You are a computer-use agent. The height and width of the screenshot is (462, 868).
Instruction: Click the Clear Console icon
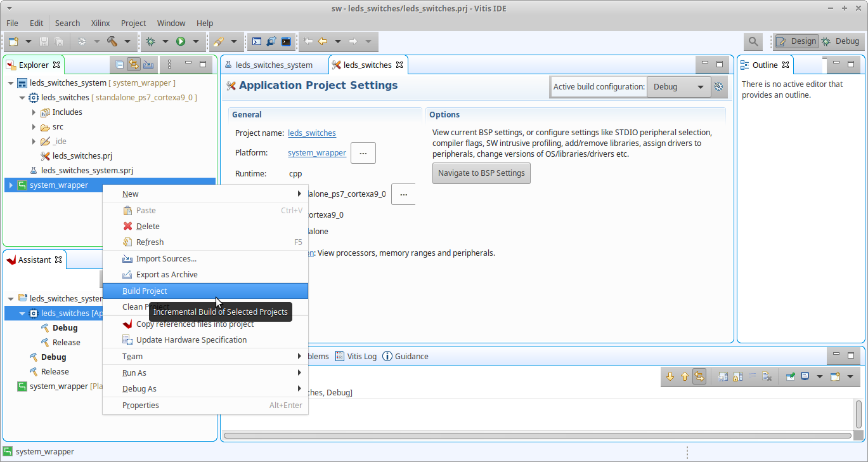[x=766, y=376]
